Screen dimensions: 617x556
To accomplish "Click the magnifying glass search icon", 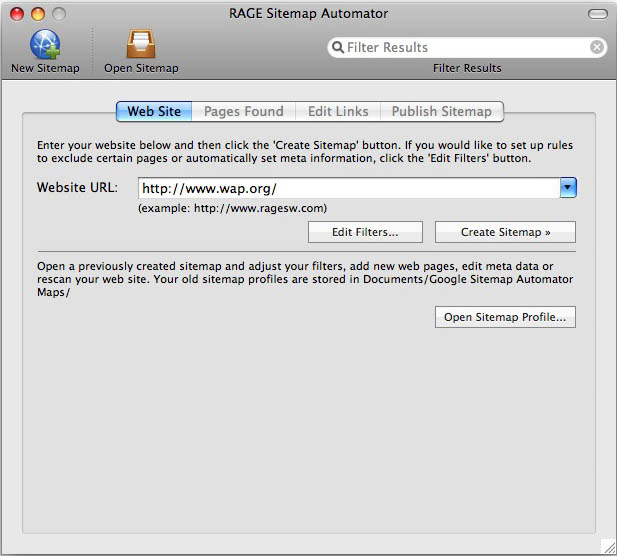I will [x=338, y=47].
